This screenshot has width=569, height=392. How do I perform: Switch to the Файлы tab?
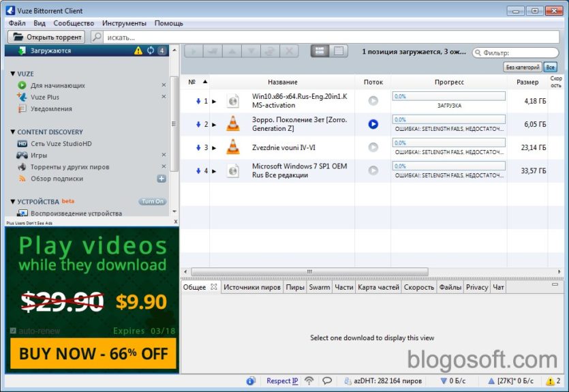pos(450,287)
